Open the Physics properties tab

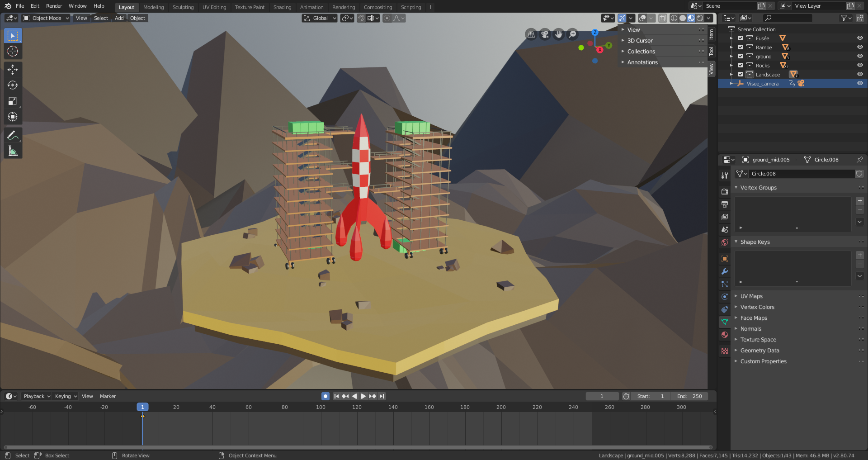pos(725,297)
